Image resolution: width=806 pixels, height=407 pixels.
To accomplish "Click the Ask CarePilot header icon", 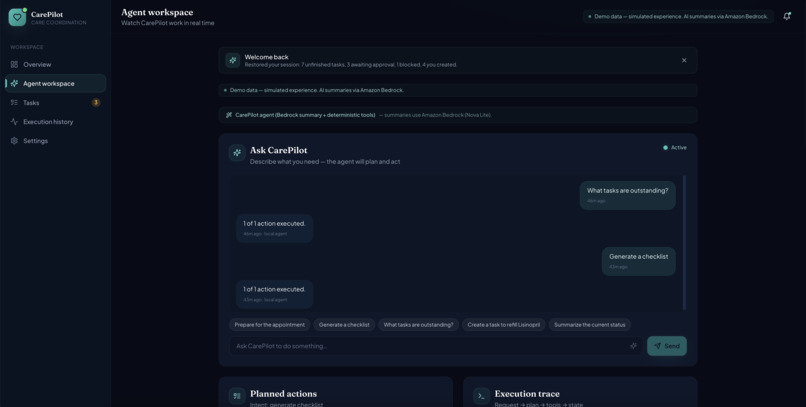I will [x=237, y=153].
